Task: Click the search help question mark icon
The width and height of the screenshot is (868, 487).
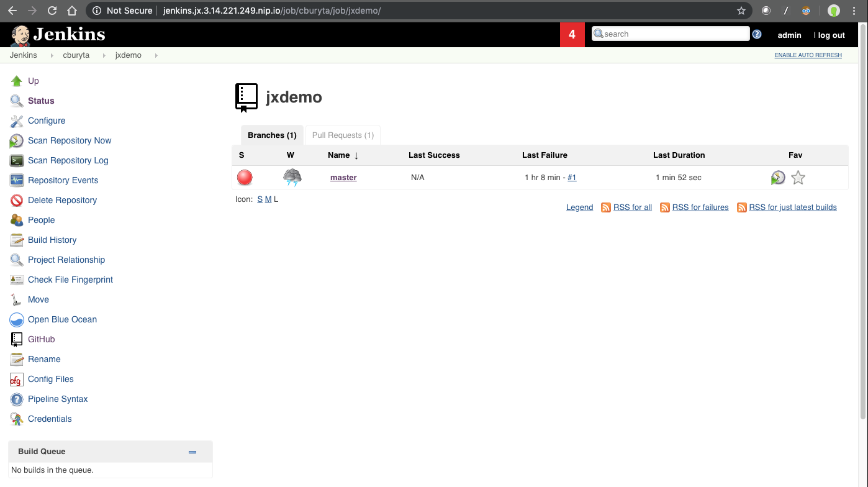Action: point(757,34)
